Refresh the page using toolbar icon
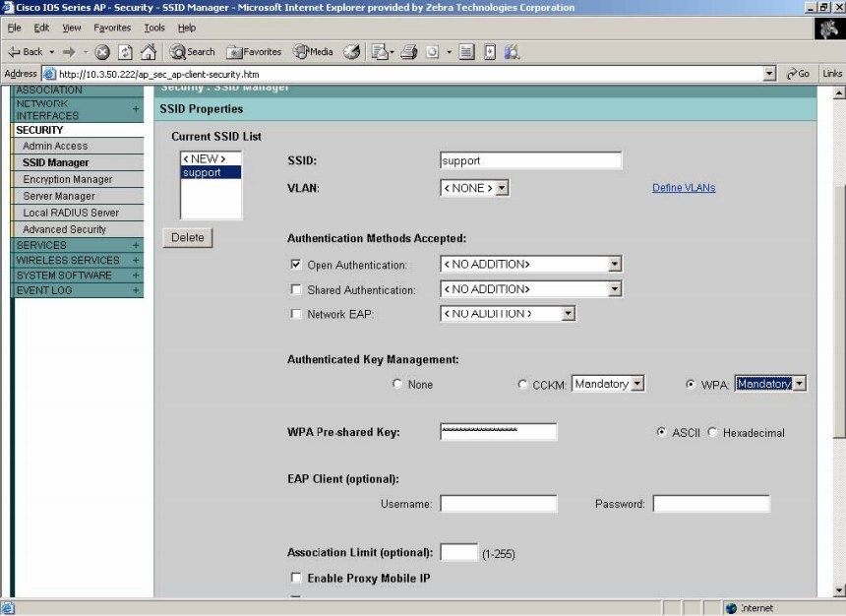The height and width of the screenshot is (616, 846). (x=125, y=52)
